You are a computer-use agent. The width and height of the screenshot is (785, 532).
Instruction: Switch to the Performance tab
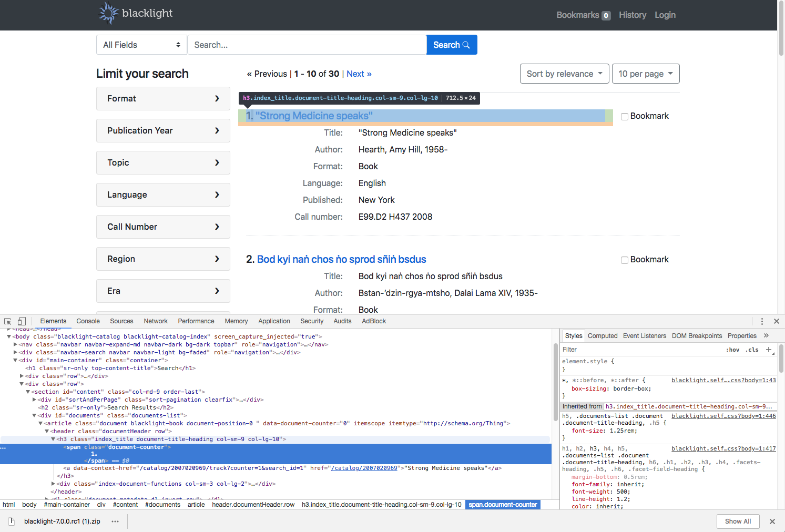(x=196, y=321)
